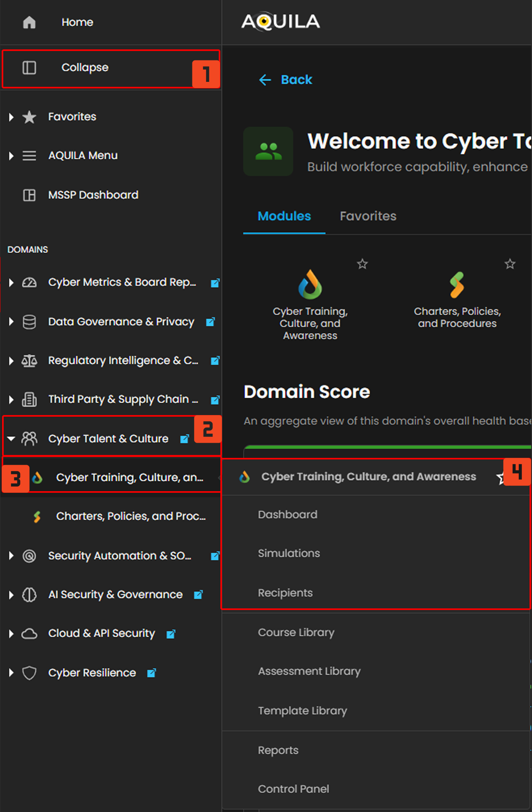Open Dashboard in the flyout menu
This screenshot has height=812, width=532.
tap(287, 515)
